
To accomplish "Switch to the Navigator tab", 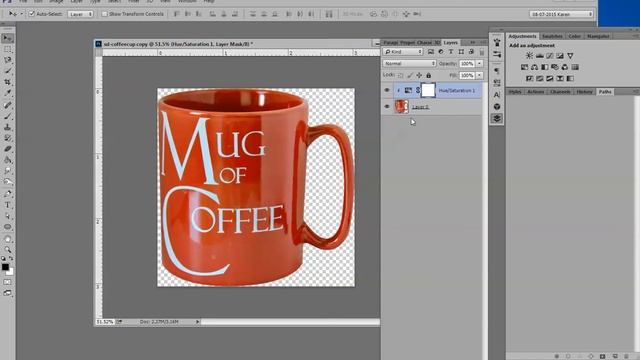I will pos(598,36).
